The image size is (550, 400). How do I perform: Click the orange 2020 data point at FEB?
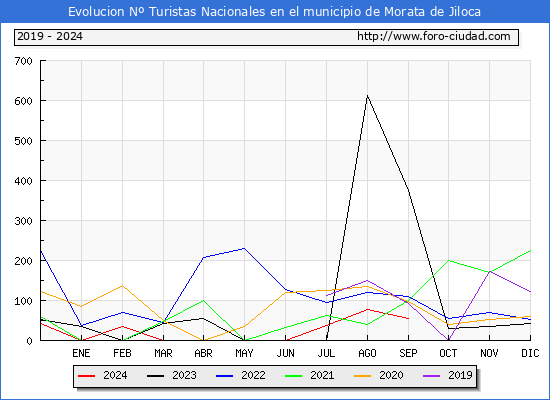pos(122,286)
